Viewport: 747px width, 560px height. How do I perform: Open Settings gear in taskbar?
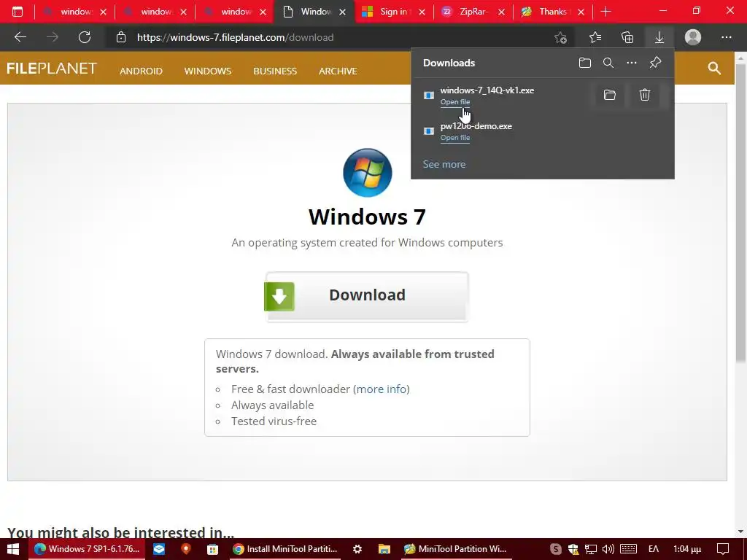click(x=357, y=549)
